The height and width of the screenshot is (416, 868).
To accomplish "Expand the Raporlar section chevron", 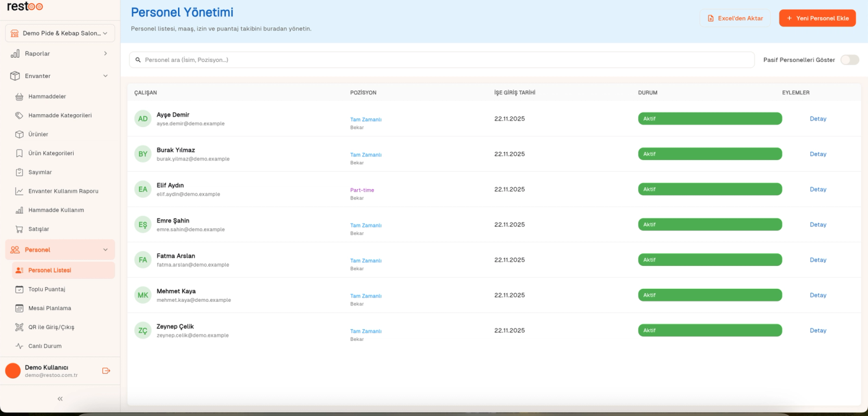I will [x=105, y=54].
